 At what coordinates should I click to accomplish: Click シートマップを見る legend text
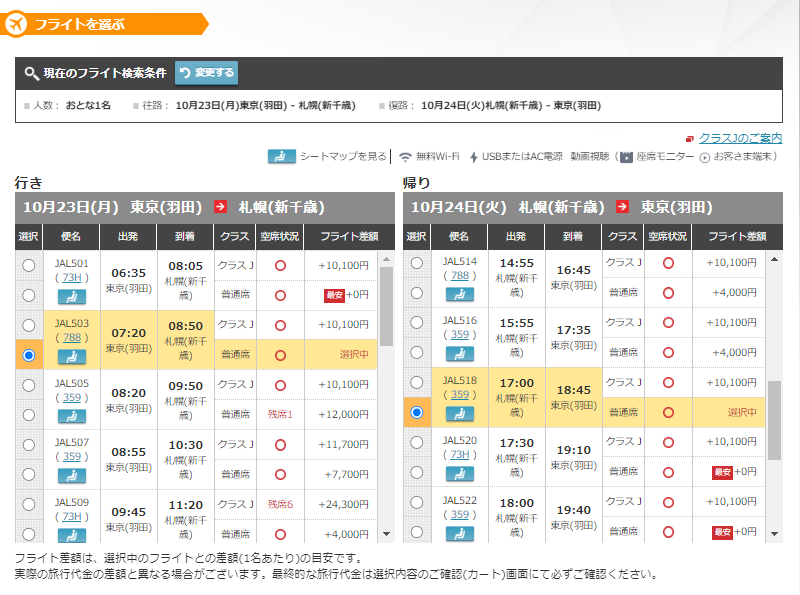click(343, 157)
